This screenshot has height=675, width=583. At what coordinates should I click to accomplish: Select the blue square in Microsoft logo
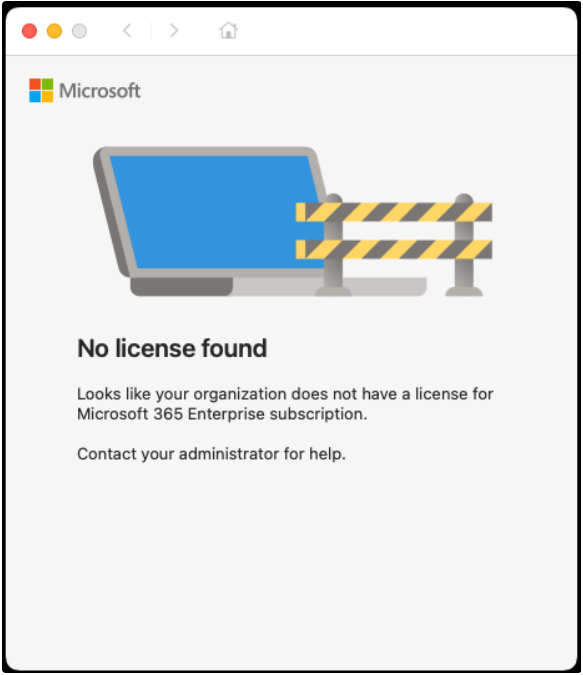pyautogui.click(x=35, y=96)
